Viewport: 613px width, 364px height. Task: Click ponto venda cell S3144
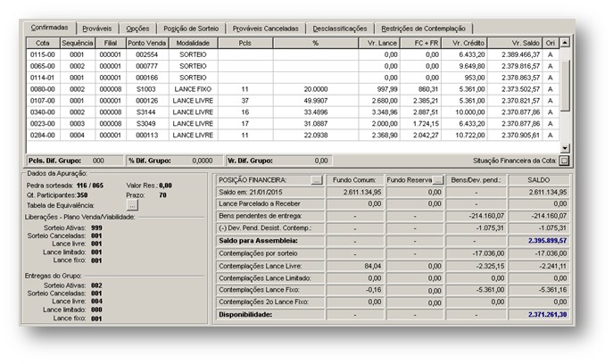point(147,112)
